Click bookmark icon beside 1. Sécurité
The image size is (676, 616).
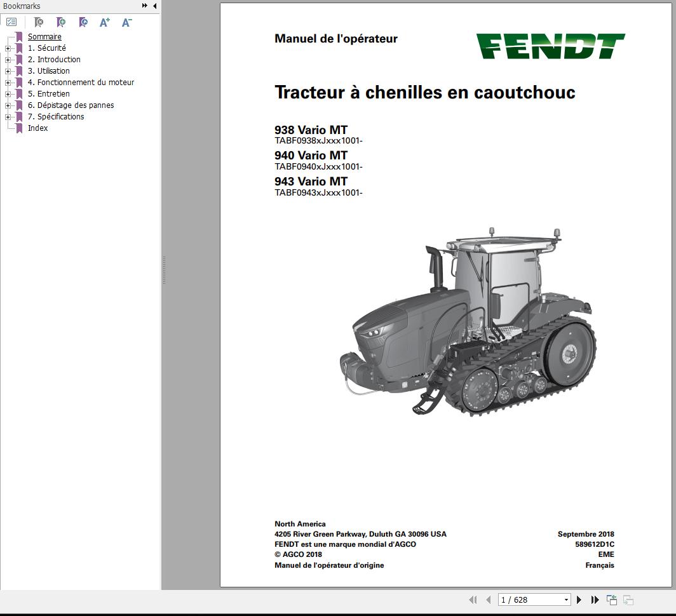coord(19,48)
